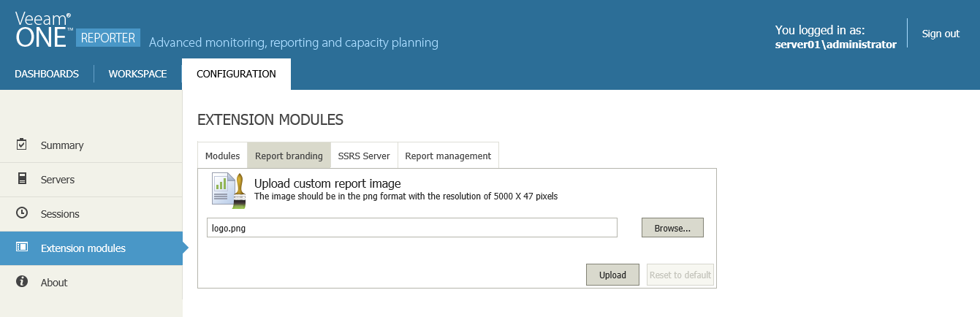Click the Servers icon in sidebar
The image size is (980, 317).
pyautogui.click(x=22, y=179)
